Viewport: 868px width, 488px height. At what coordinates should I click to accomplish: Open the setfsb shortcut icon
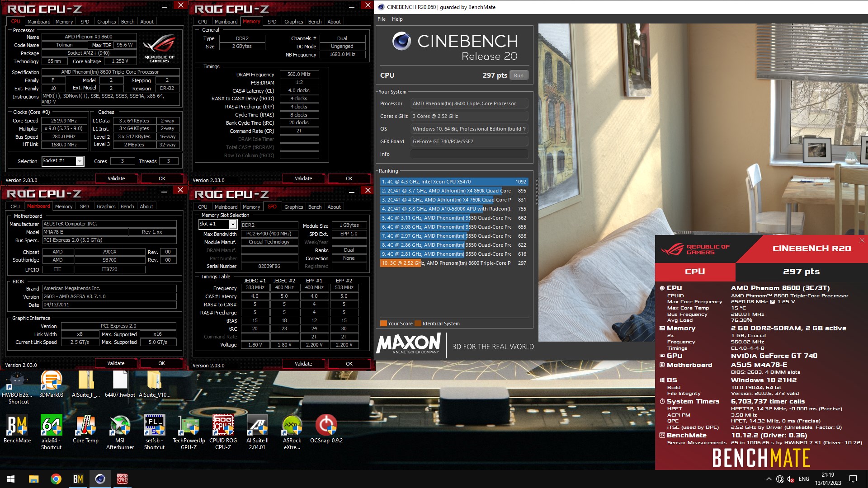pos(154,432)
